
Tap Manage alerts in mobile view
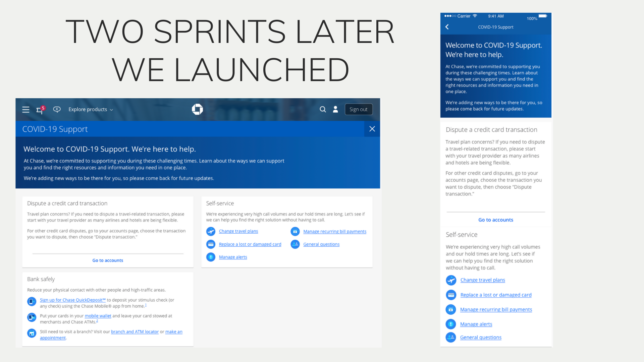tap(476, 324)
